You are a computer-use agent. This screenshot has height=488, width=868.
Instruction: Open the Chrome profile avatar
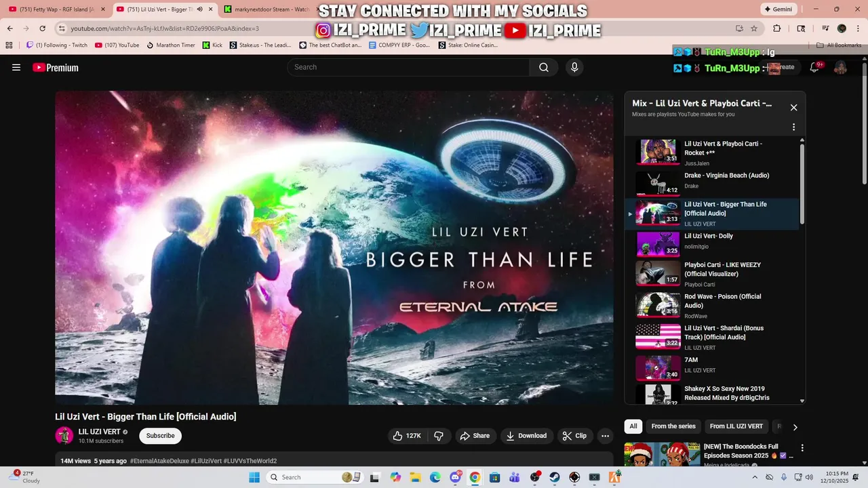(x=842, y=28)
